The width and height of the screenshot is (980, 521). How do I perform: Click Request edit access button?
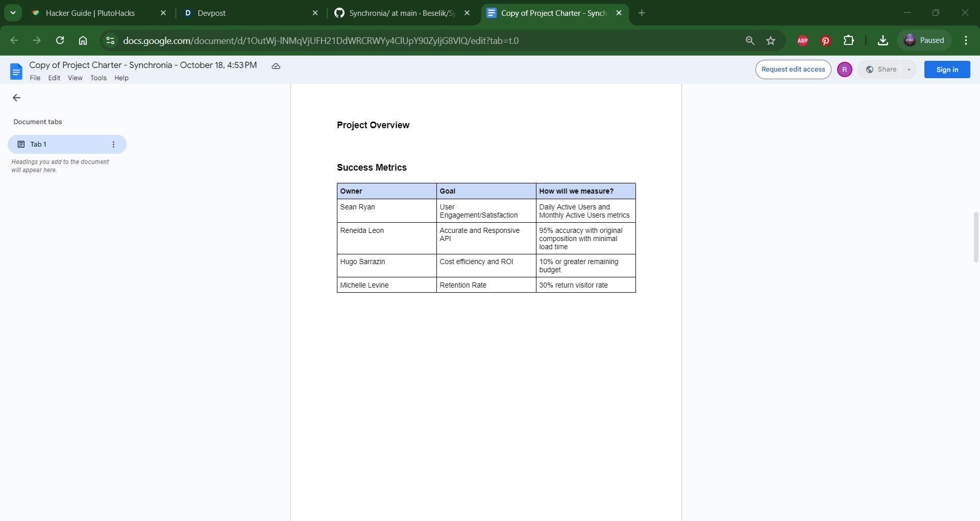click(x=793, y=69)
